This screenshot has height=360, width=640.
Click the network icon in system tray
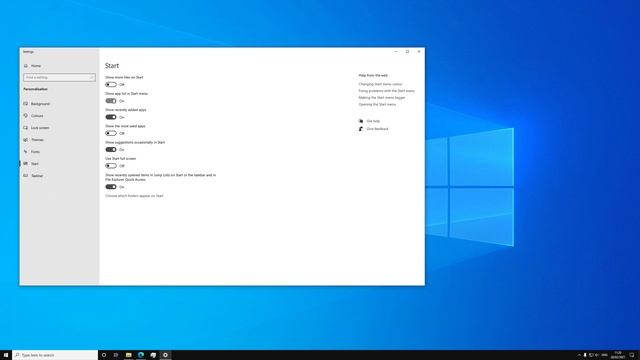(591, 355)
